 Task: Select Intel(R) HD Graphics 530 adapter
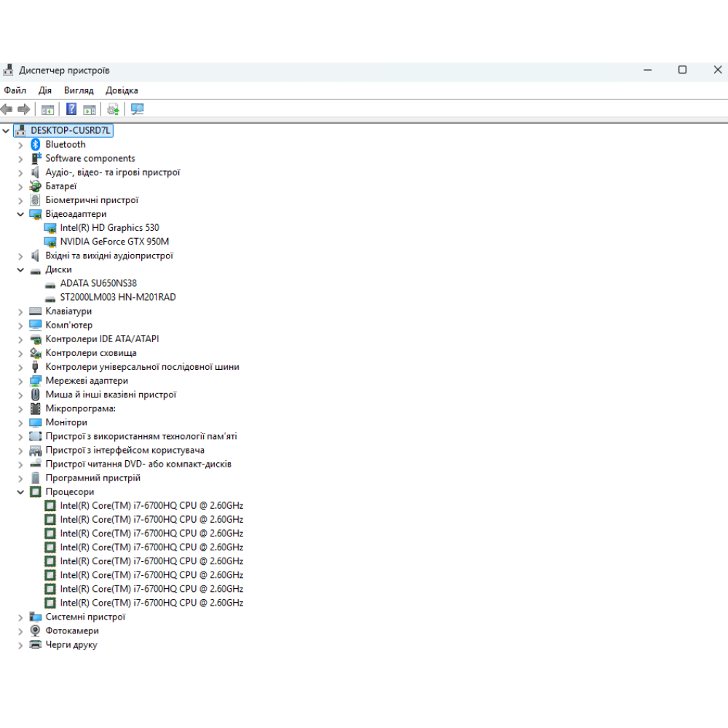(x=109, y=228)
